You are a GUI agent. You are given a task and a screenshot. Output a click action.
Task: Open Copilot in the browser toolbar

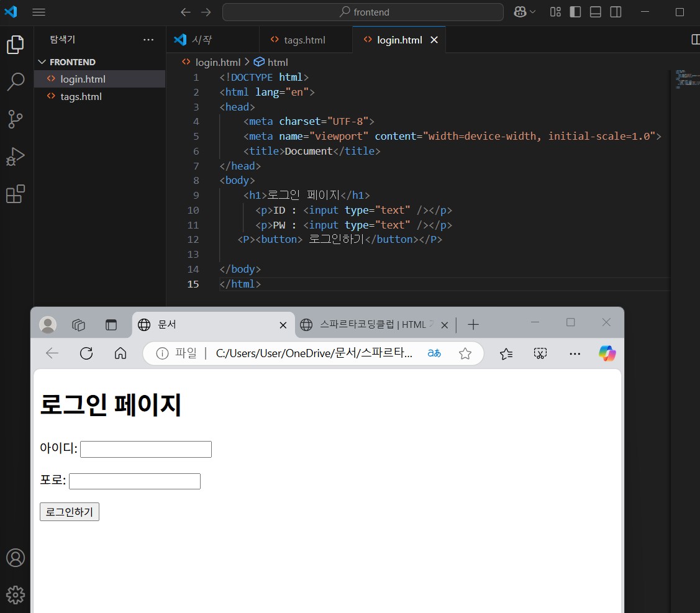[x=607, y=353]
